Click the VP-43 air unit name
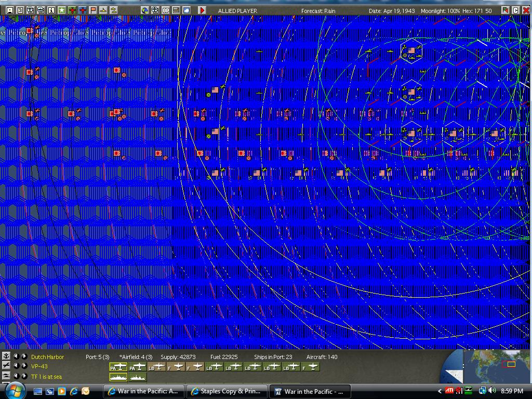 39,366
